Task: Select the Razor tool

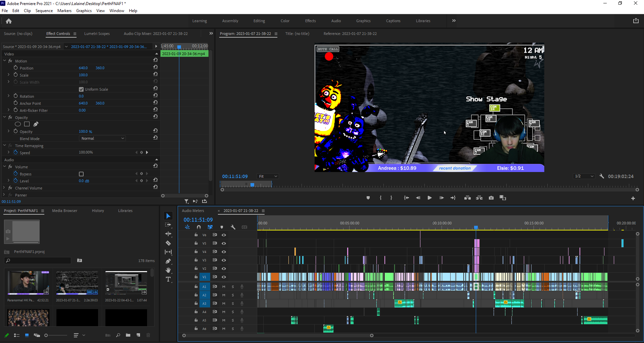Action: (x=168, y=243)
